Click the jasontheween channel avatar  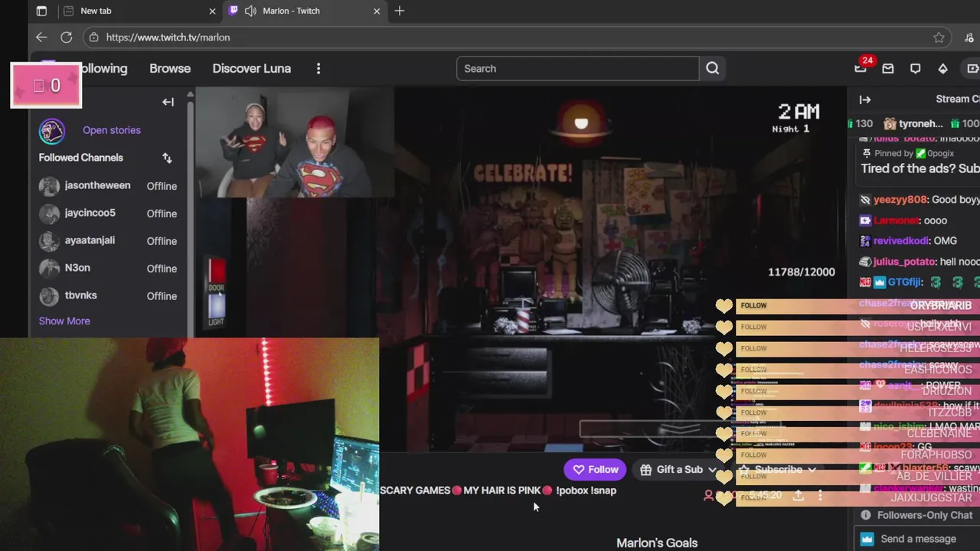pos(49,186)
